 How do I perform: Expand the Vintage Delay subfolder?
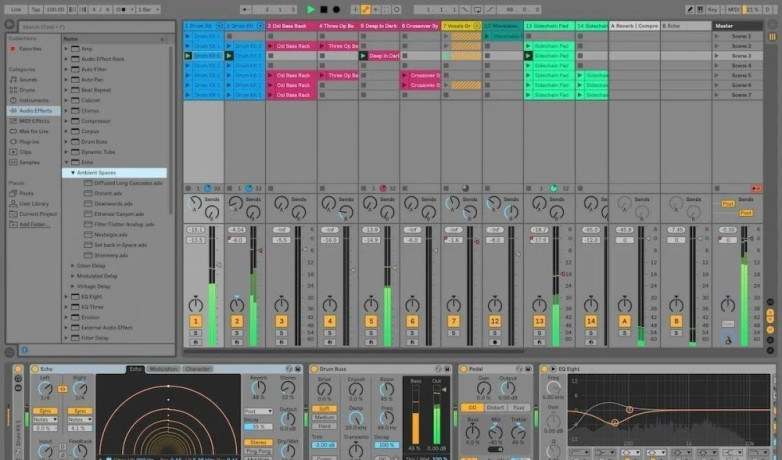(x=73, y=286)
